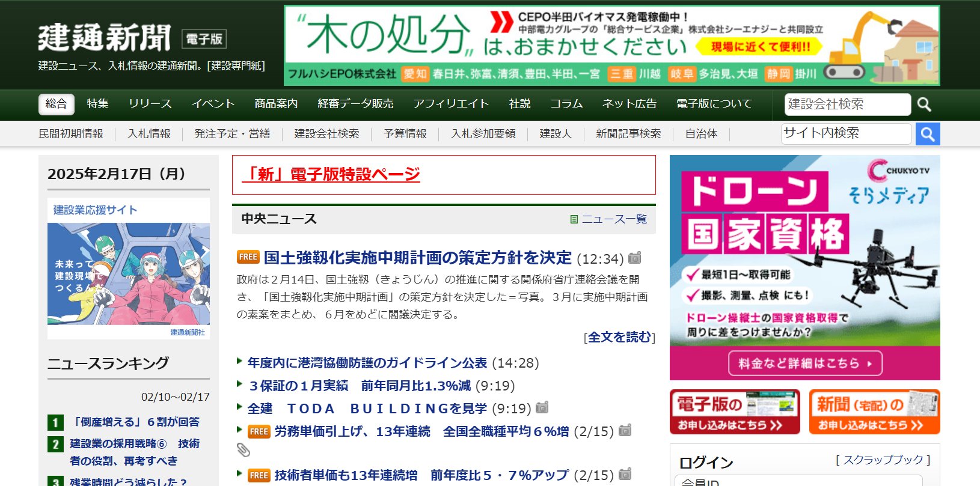This screenshot has height=486, width=980.
Task: Click the 建設業応援サイト illustration thumbnail
Action: (x=129, y=274)
